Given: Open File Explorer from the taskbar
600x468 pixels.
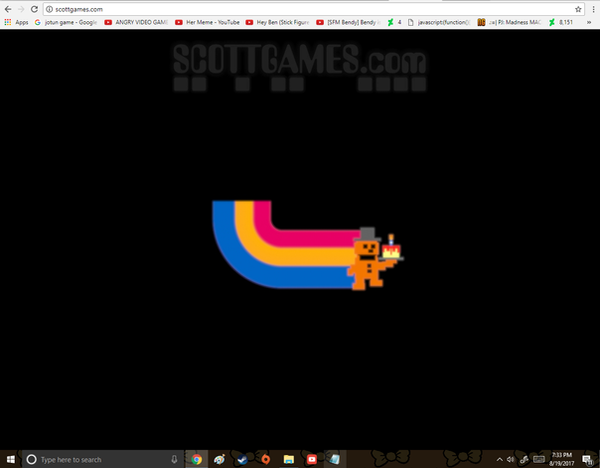Looking at the screenshot, I should coord(289,459).
